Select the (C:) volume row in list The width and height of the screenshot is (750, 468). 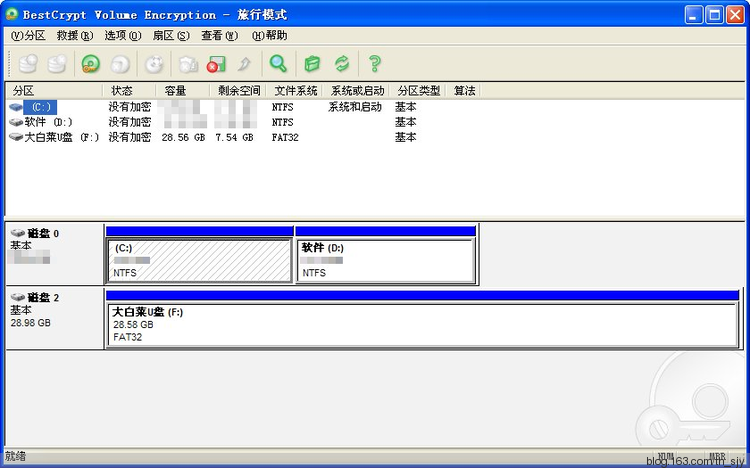click(42, 106)
